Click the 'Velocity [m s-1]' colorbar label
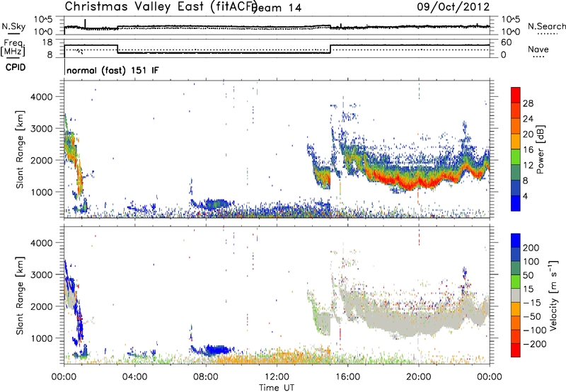The width and height of the screenshot is (566, 392). point(554,295)
